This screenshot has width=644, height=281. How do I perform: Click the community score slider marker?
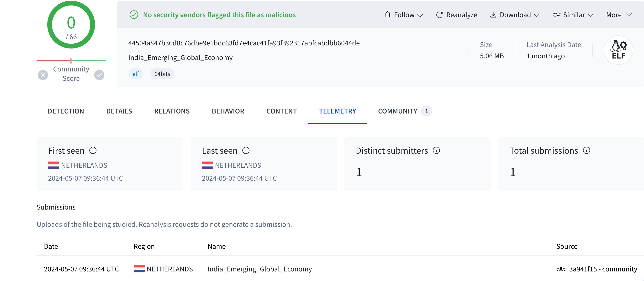point(71,60)
